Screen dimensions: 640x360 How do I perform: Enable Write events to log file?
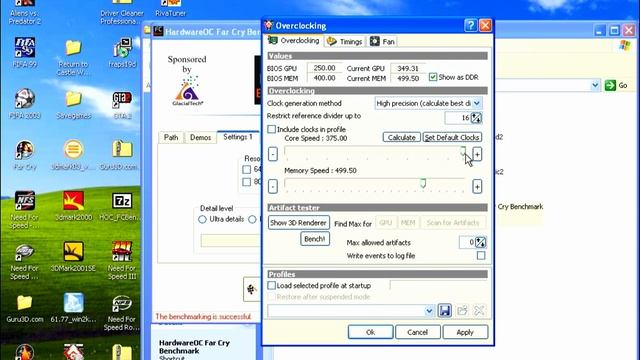(481, 256)
